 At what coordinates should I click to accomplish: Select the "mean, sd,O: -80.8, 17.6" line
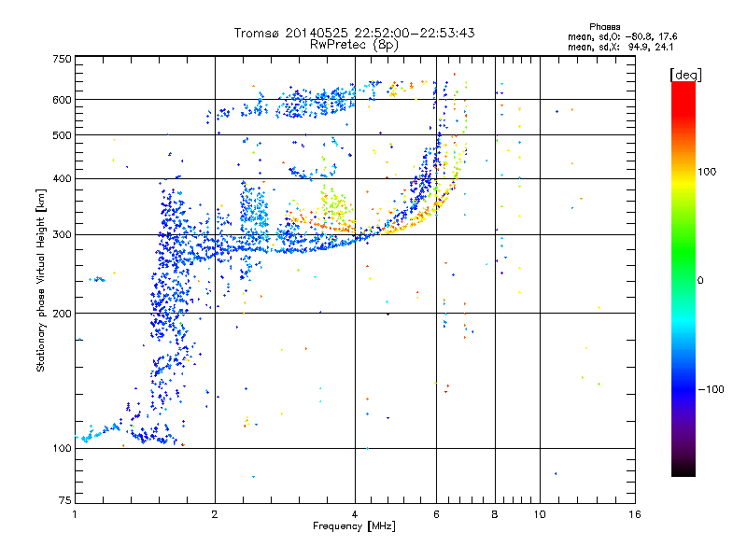click(x=622, y=37)
